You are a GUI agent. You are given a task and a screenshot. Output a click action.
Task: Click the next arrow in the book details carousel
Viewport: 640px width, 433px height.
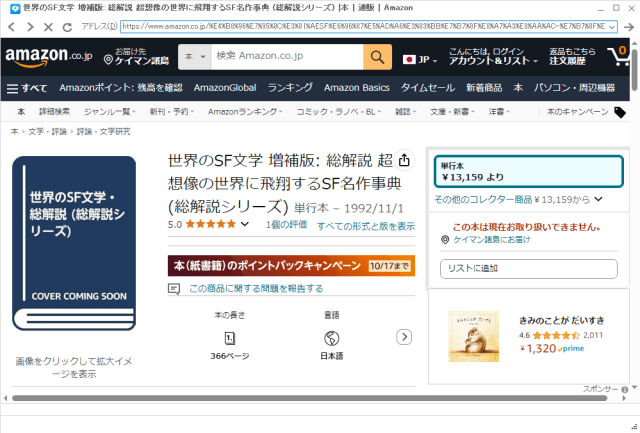pos(404,337)
